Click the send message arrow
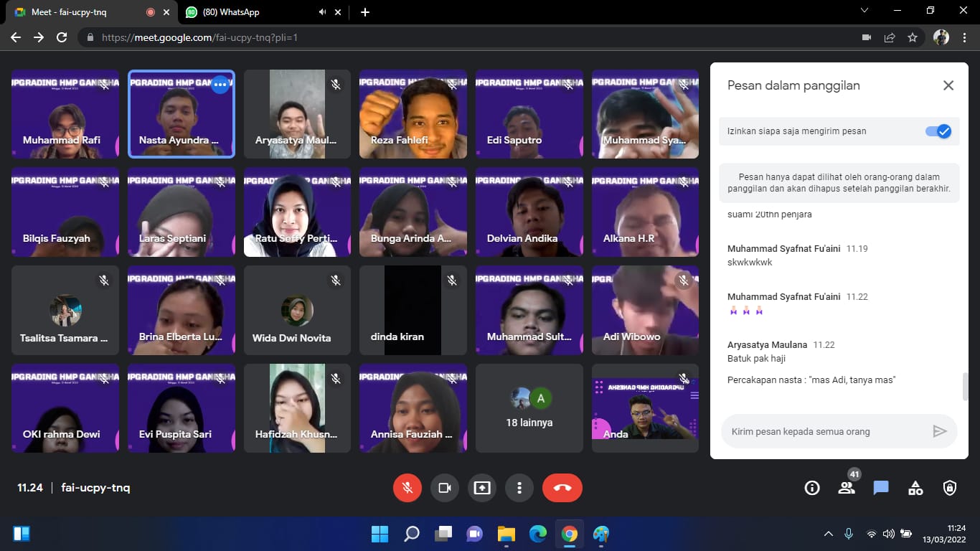The height and width of the screenshot is (551, 980). point(939,431)
